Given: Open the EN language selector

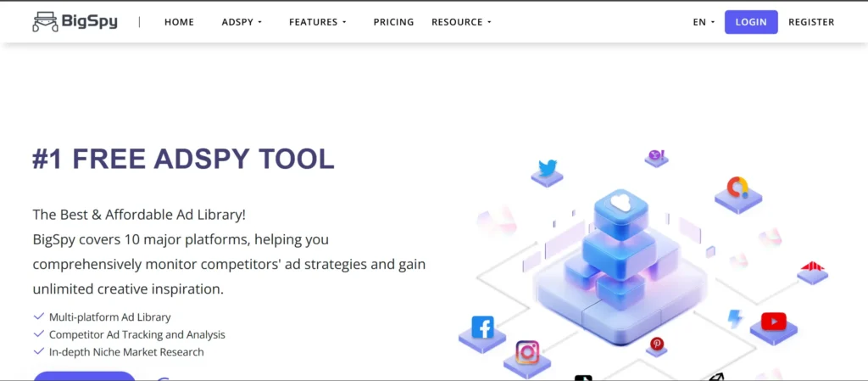Looking at the screenshot, I should coord(704,22).
